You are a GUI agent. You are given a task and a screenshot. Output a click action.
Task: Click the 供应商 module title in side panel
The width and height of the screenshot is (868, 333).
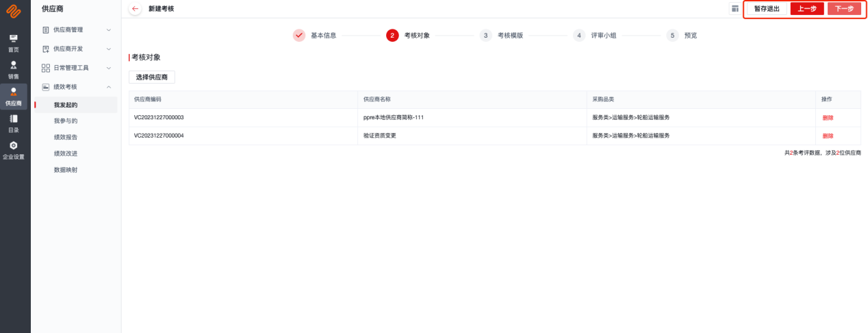(53, 9)
